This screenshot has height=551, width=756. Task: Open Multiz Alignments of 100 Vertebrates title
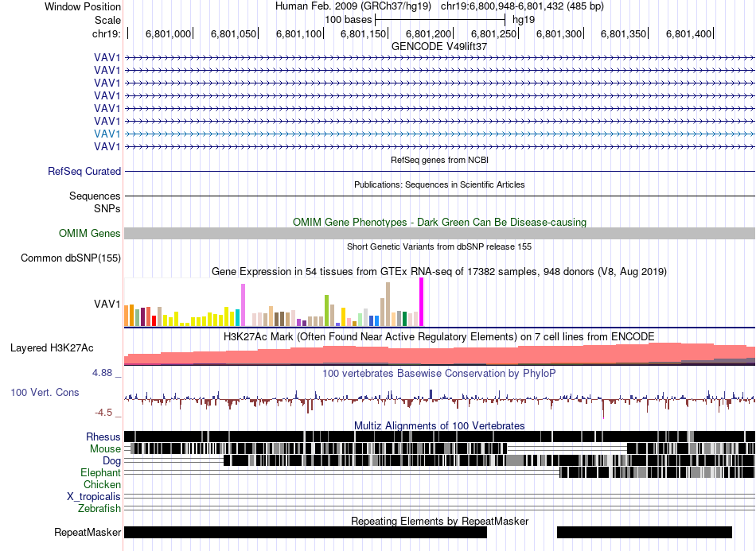point(439,426)
